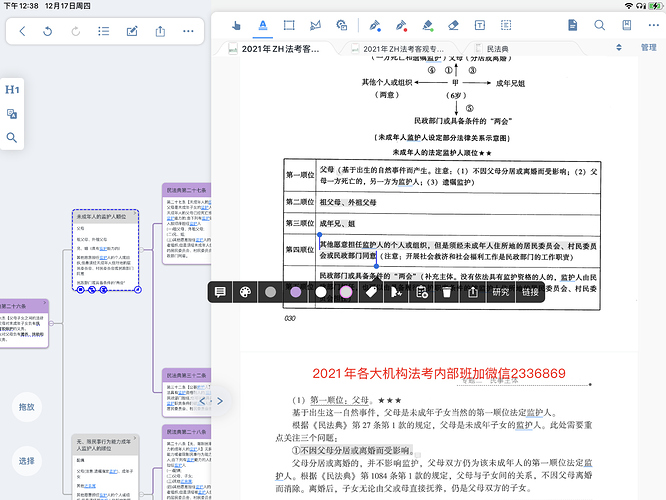Add a tag to the excerpt
This screenshot has height=500, width=666.
[x=371, y=292]
